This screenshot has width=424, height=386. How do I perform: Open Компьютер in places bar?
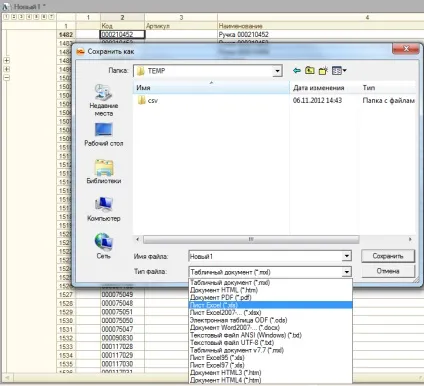pos(104,209)
